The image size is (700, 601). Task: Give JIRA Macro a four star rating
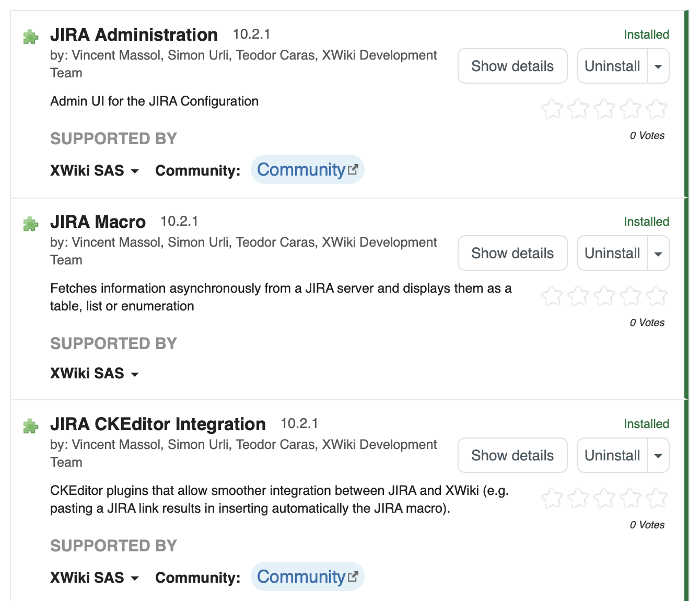630,296
